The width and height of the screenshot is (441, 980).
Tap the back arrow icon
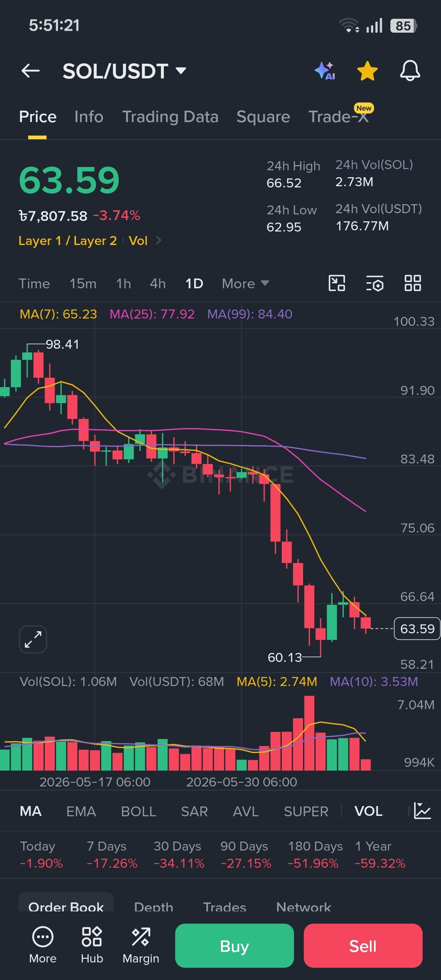pyautogui.click(x=31, y=71)
